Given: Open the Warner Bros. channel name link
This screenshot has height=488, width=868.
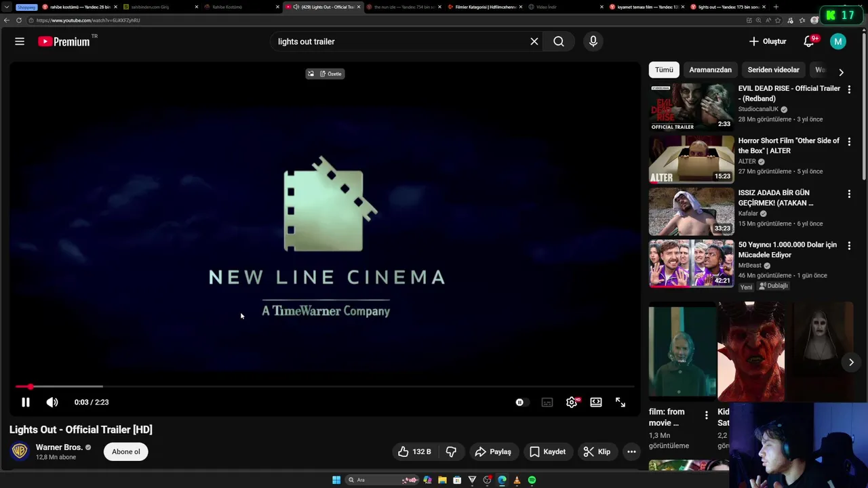Looking at the screenshot, I should (x=59, y=447).
